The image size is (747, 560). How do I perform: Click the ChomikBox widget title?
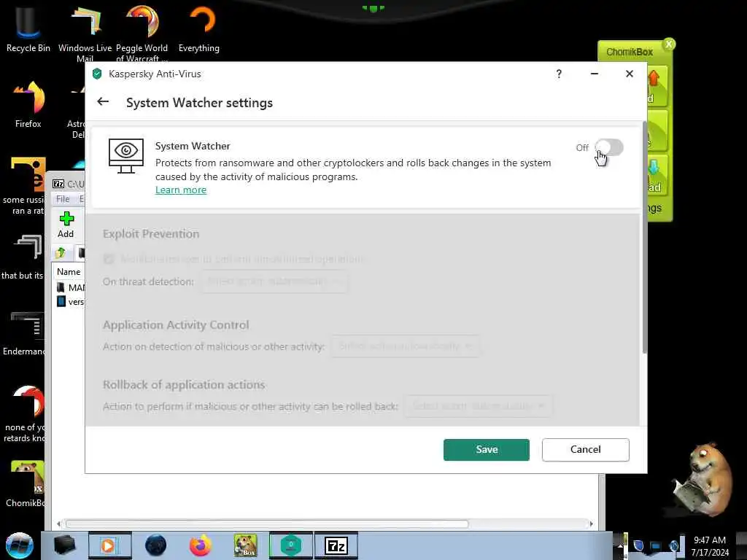coord(630,52)
